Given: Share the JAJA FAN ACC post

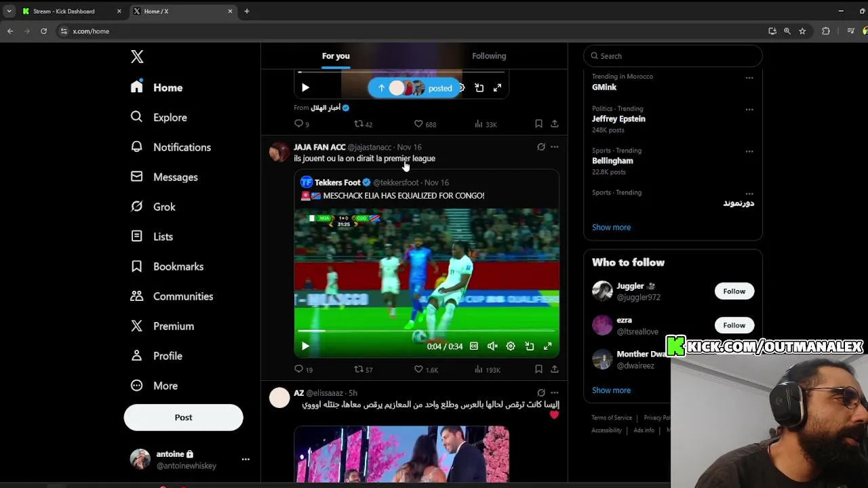Looking at the screenshot, I should click(x=555, y=369).
